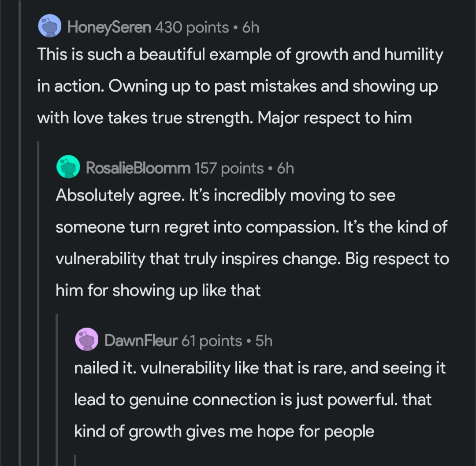The image size is (476, 466).
Task: Click RosalieBloomm's teal avatar icon
Action: tap(68, 167)
